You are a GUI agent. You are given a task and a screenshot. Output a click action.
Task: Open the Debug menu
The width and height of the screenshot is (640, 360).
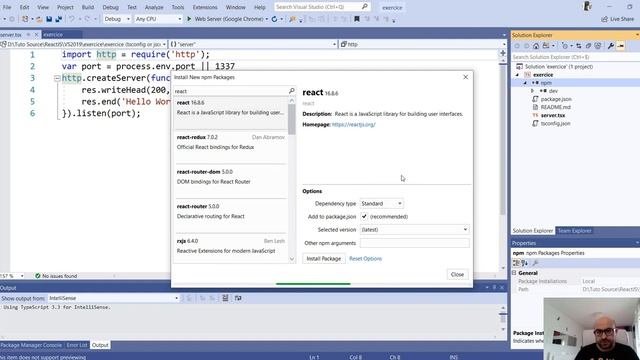click(x=110, y=7)
